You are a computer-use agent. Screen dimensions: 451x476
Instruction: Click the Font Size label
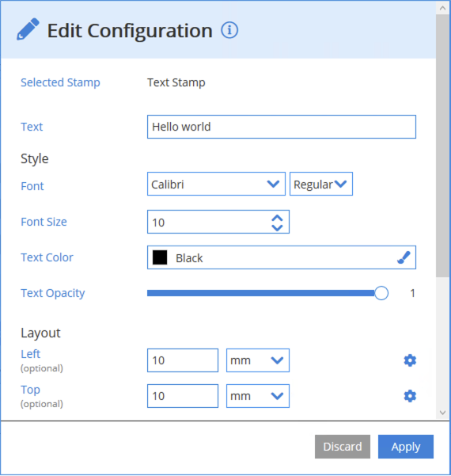(44, 222)
